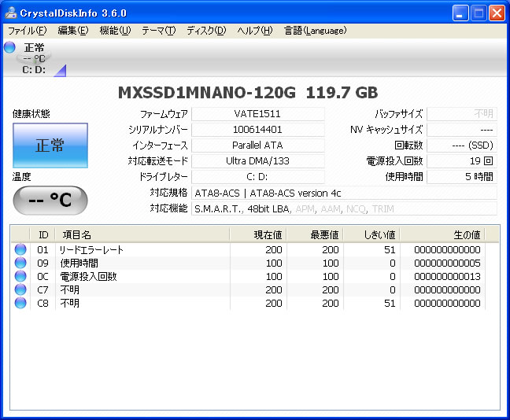Click the interface field Parallel ATA
This screenshot has width=510, height=420.
[258, 146]
